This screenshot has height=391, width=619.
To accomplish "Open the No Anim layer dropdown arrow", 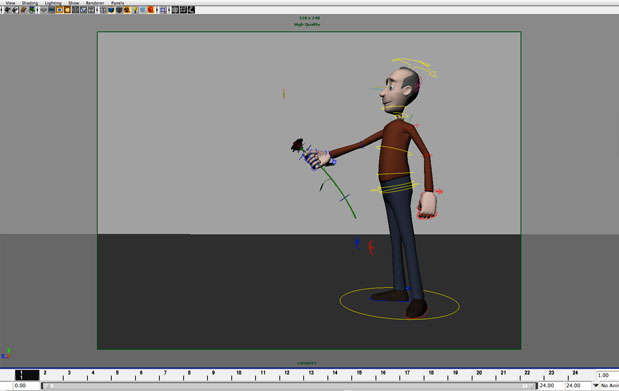I will pyautogui.click(x=596, y=386).
